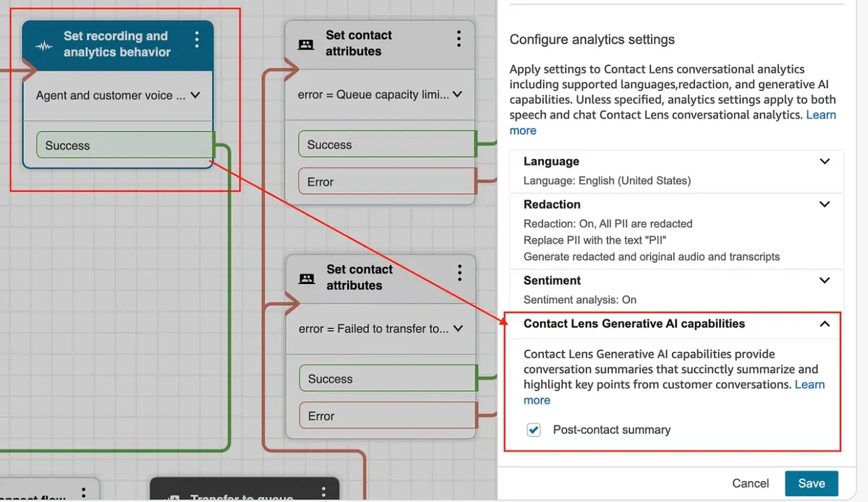Screen dimensions: 868x502
Task: Click the 'Sentiment analysis: On' text
Action: (580, 299)
